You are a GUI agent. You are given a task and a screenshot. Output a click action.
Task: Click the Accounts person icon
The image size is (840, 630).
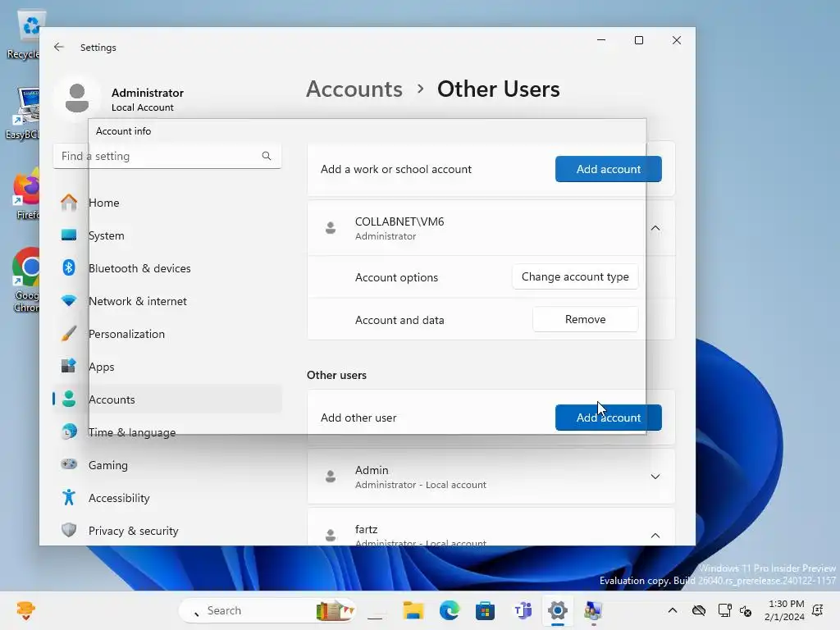pos(69,399)
